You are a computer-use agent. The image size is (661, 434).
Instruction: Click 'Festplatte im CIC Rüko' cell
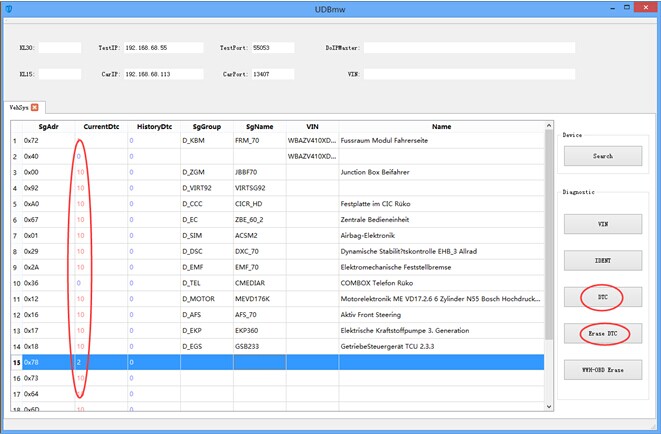pyautogui.click(x=441, y=204)
